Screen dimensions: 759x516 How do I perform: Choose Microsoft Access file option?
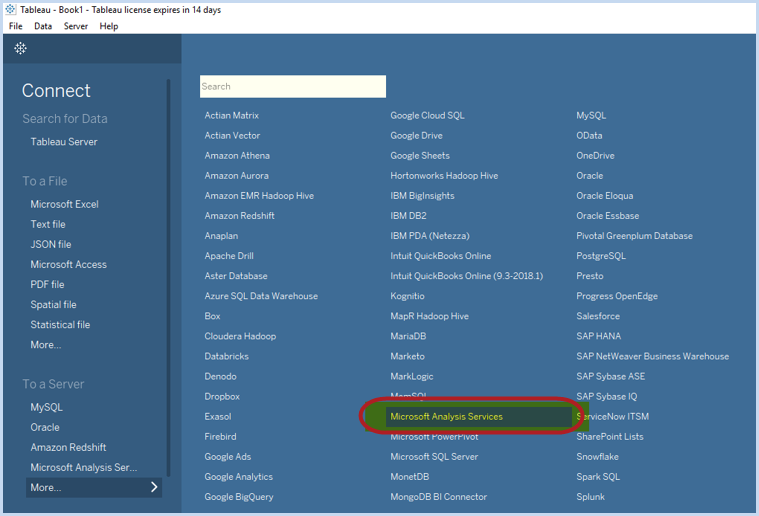[x=68, y=264]
